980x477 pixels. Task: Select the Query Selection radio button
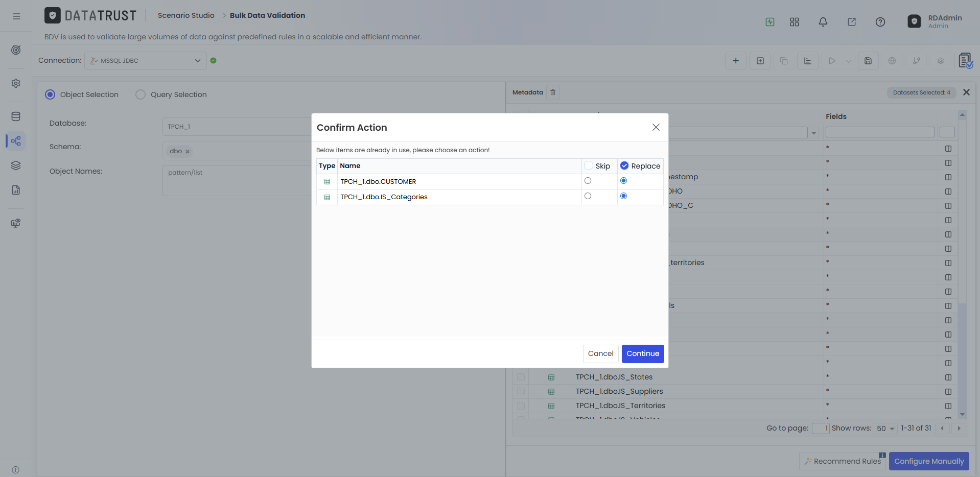click(x=141, y=94)
